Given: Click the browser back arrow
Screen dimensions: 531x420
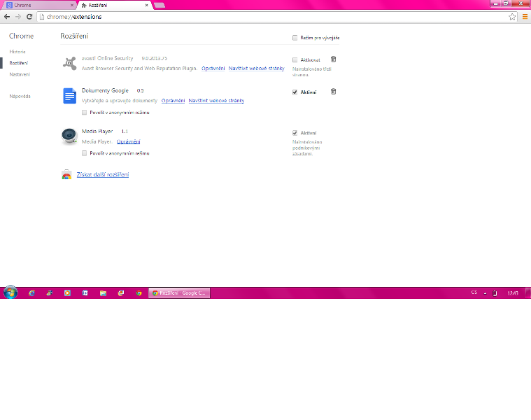Looking at the screenshot, I should (x=7, y=16).
